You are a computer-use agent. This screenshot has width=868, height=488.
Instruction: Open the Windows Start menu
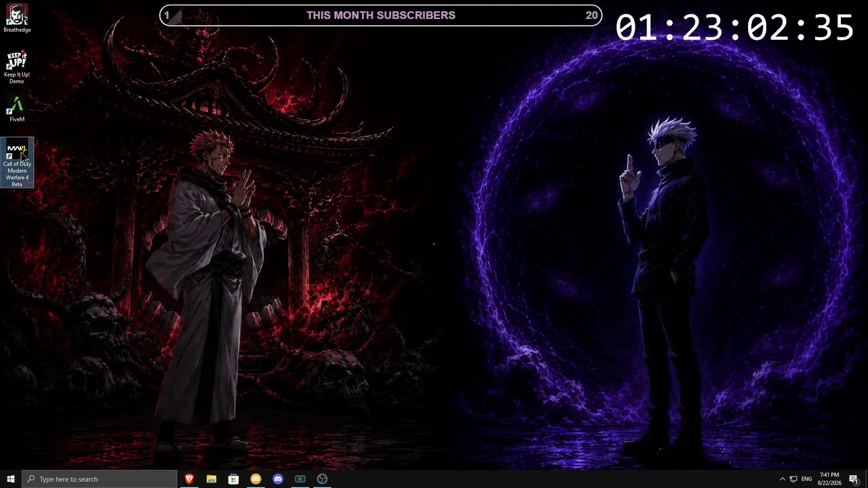click(11, 479)
